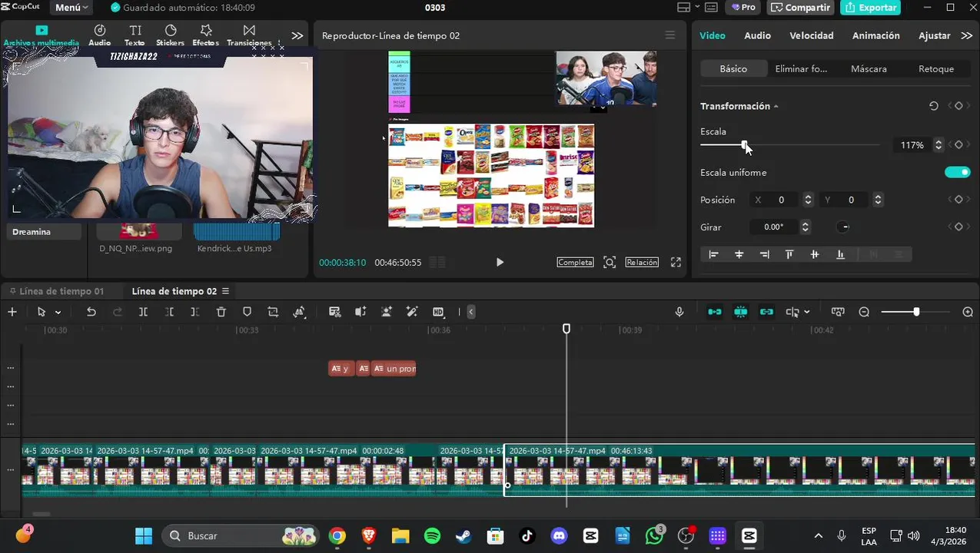The width and height of the screenshot is (980, 553).
Task: Click the mirror flip icon in timeline toolbar
Action: (299, 312)
